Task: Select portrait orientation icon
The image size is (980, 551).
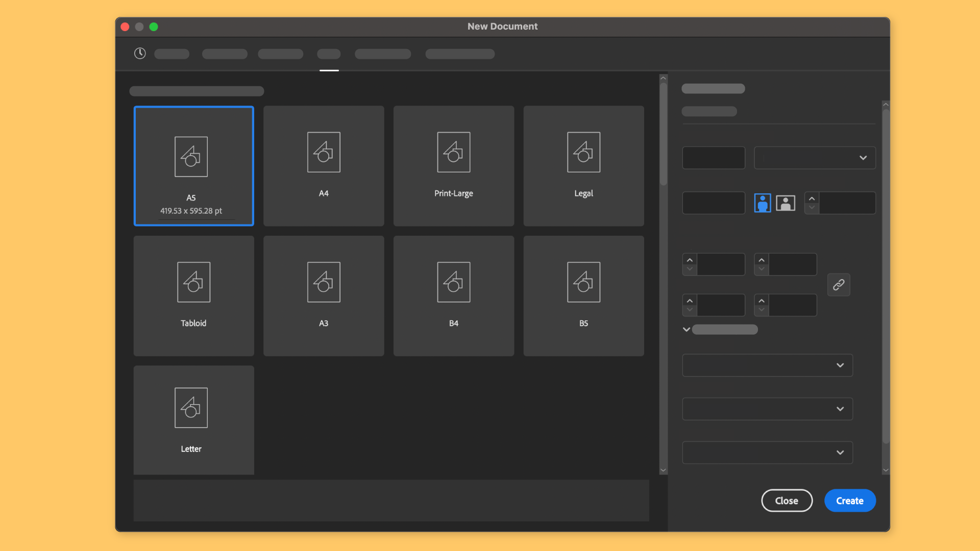Action: click(762, 203)
